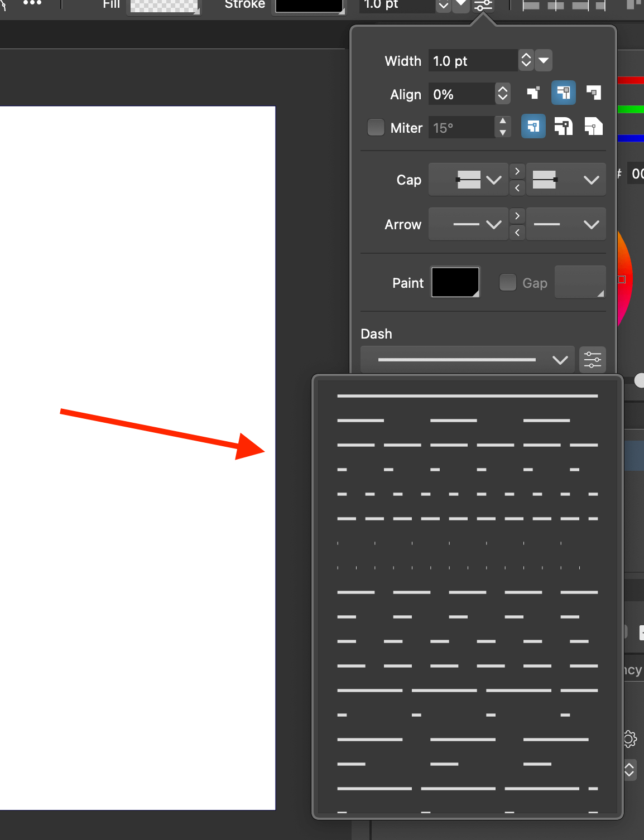644x840 pixels.
Task: Open dash options sliders icon beside Dash dropdown
Action: point(593,360)
